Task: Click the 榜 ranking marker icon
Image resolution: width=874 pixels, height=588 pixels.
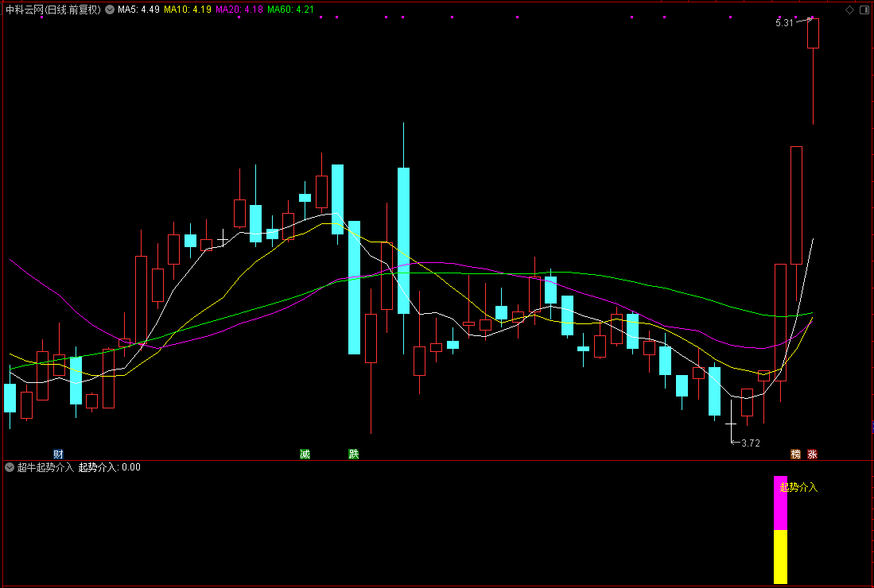Action: [796, 454]
